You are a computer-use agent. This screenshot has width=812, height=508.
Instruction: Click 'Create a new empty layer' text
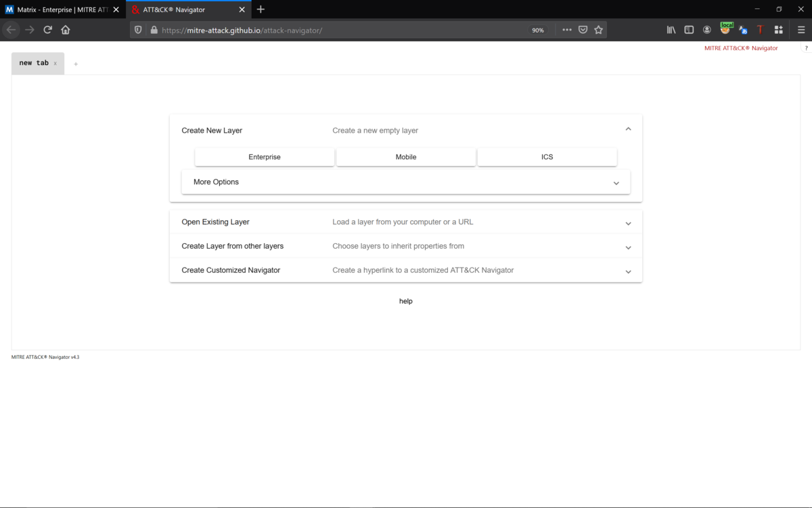(376, 131)
